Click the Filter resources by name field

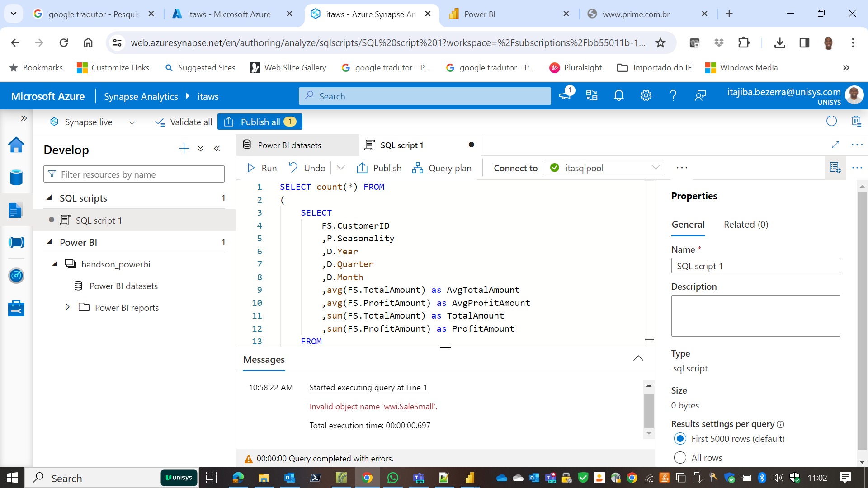(134, 174)
